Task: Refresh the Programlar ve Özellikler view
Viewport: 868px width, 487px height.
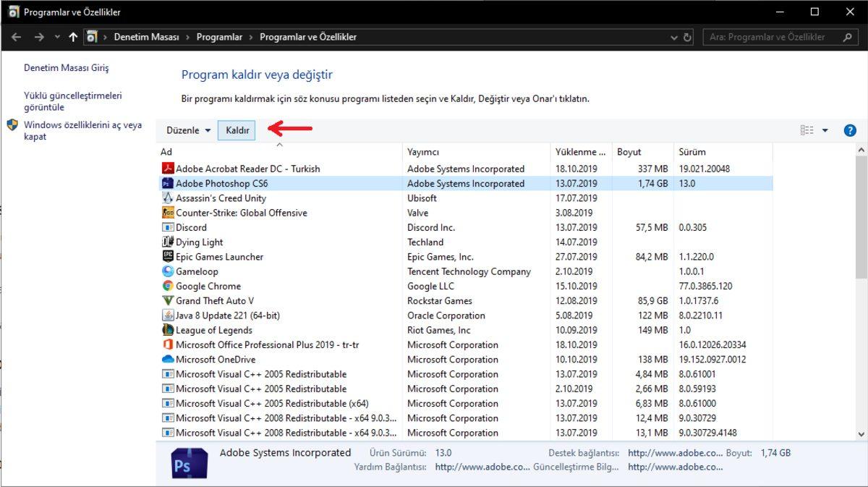Action: (687, 37)
